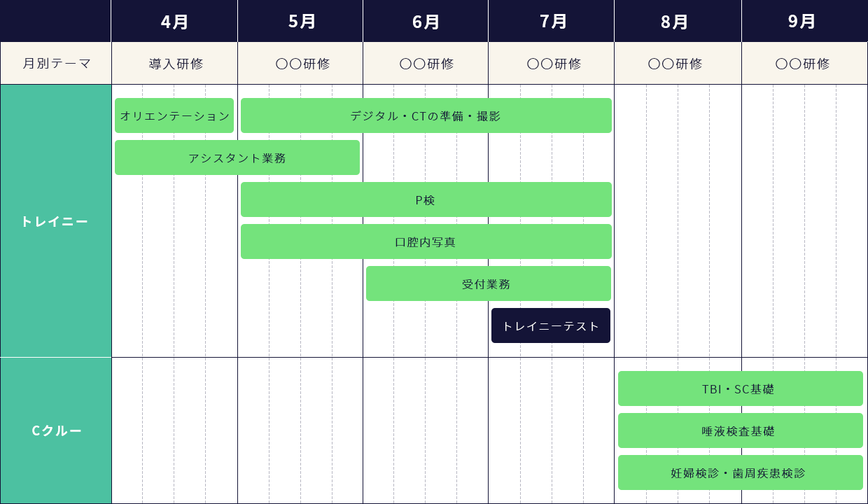Click the dark トレイニーテスト milestone
Image resolution: width=868 pixels, height=504 pixels.
coord(551,325)
